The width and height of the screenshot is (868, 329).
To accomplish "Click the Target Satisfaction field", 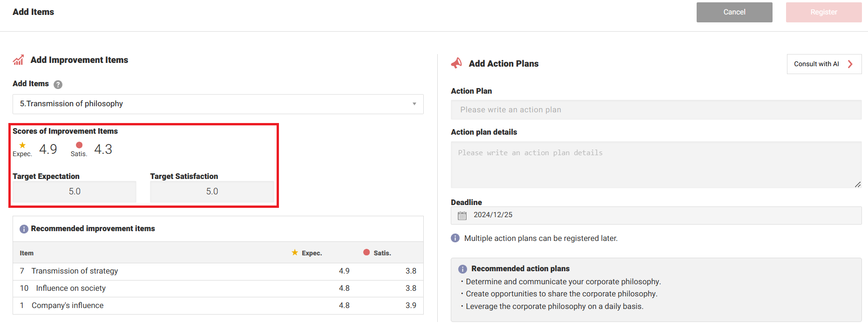I will (212, 192).
